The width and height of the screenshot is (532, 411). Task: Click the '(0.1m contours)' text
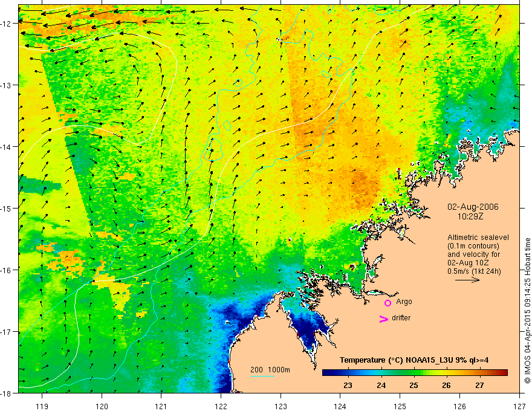click(473, 246)
